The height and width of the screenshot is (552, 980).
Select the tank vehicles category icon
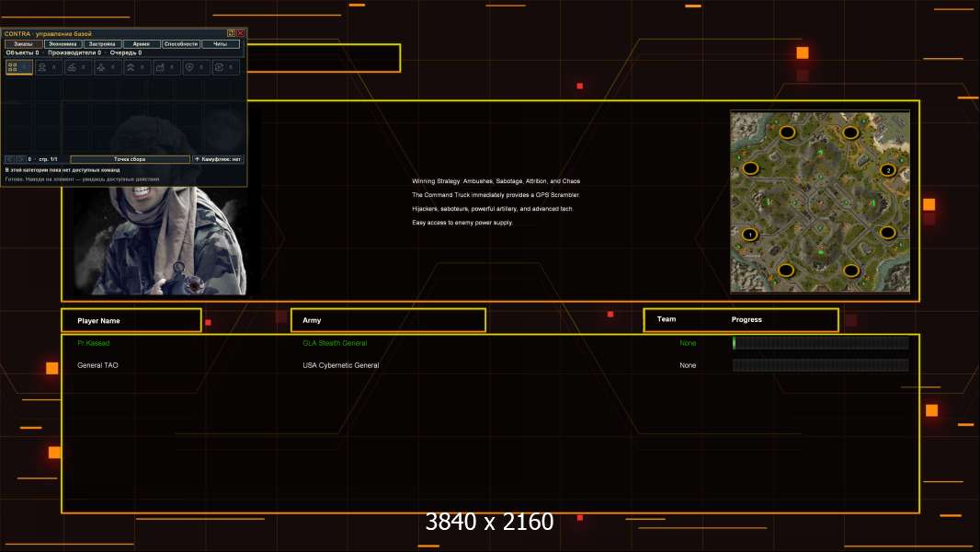coord(77,67)
